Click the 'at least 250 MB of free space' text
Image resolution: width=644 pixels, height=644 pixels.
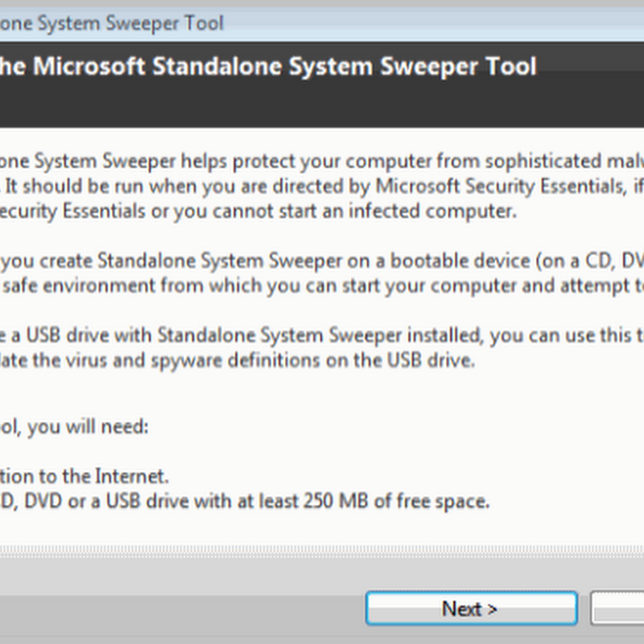394,501
